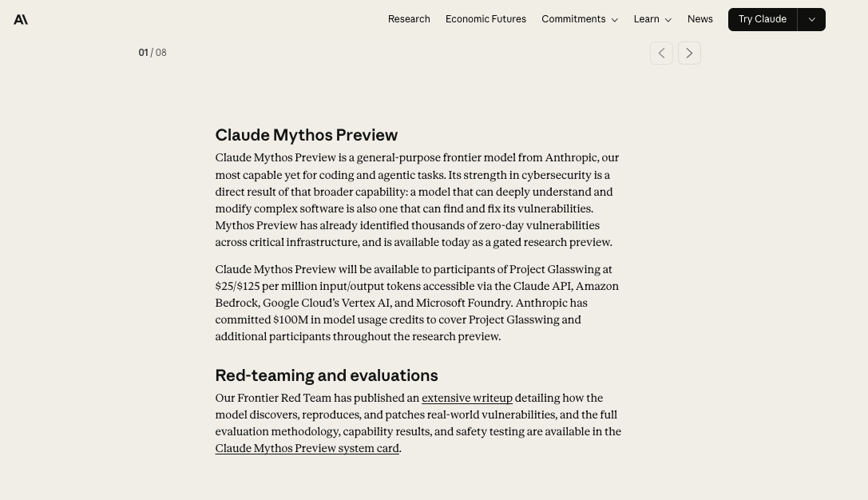Select Economic Futures in the navigation

[x=486, y=19]
